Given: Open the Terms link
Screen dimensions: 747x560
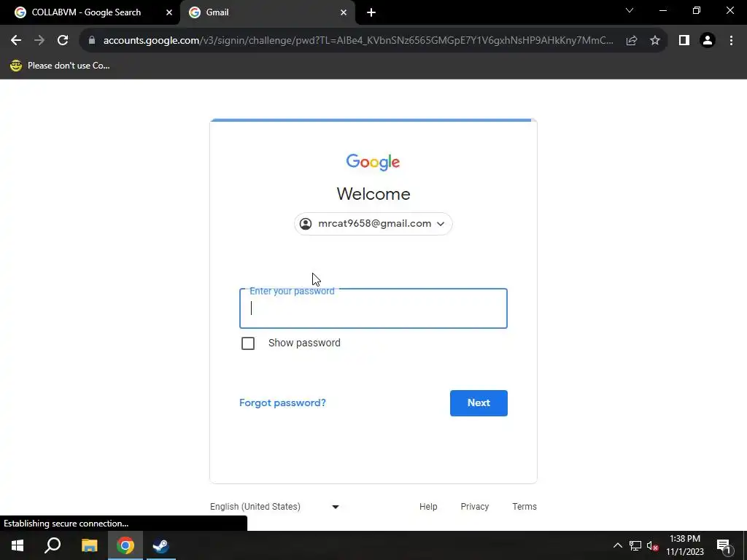Looking at the screenshot, I should tap(525, 507).
